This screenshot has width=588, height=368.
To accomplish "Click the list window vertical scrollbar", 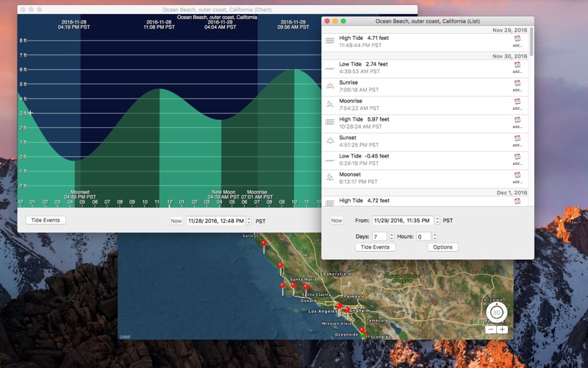I will click(x=531, y=41).
